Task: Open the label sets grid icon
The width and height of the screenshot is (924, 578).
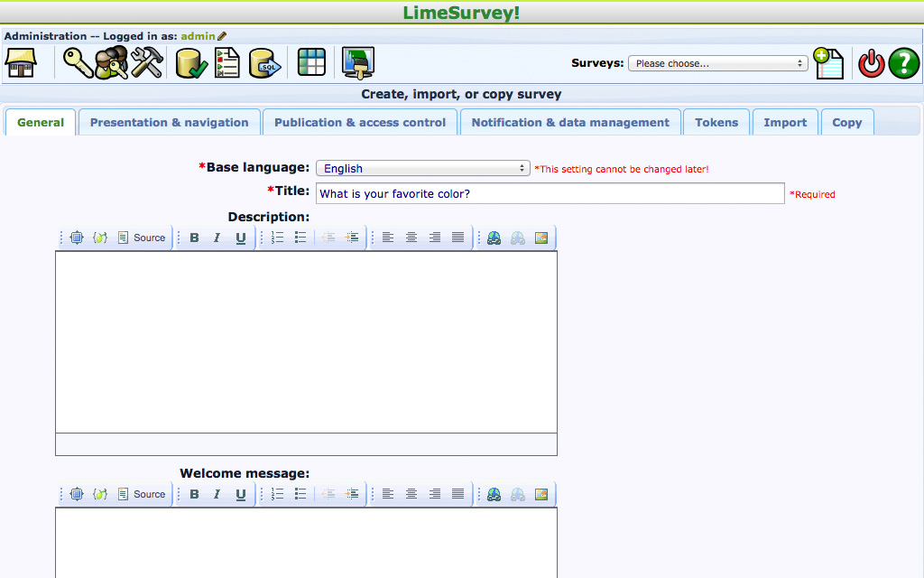Action: point(311,62)
